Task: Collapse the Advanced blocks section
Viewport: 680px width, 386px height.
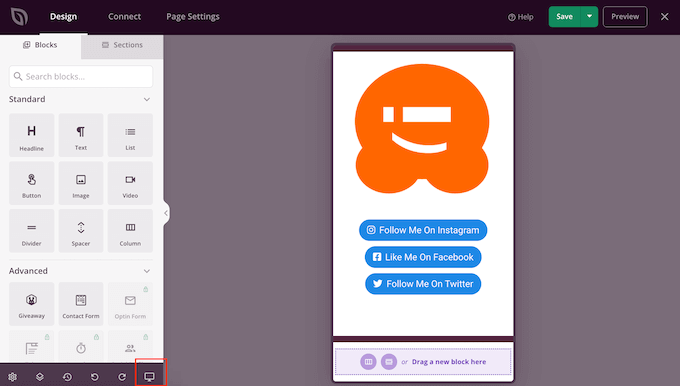Action: (x=147, y=271)
